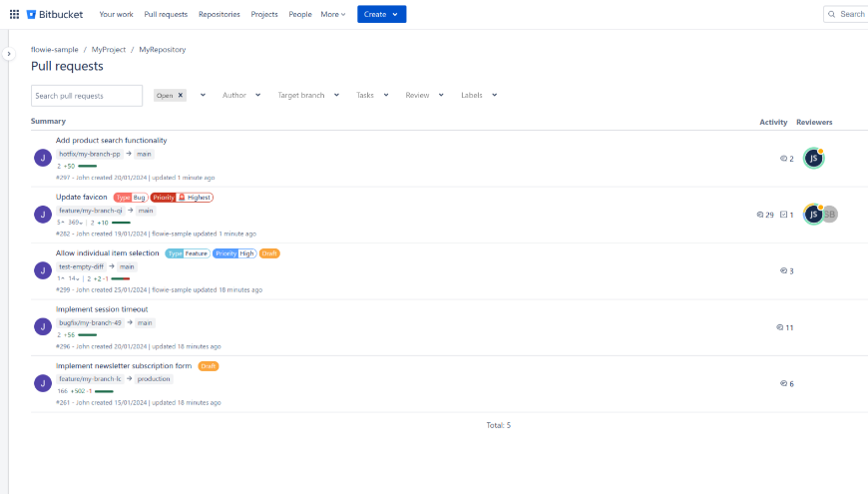Click the Total: 5 count text
Viewport: 868px width, 494px height.
[499, 425]
